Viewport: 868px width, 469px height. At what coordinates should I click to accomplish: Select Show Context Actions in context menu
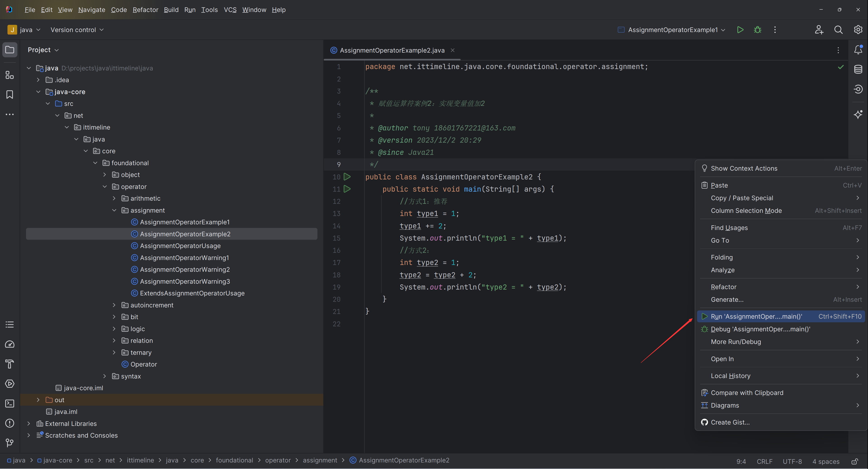pos(781,168)
